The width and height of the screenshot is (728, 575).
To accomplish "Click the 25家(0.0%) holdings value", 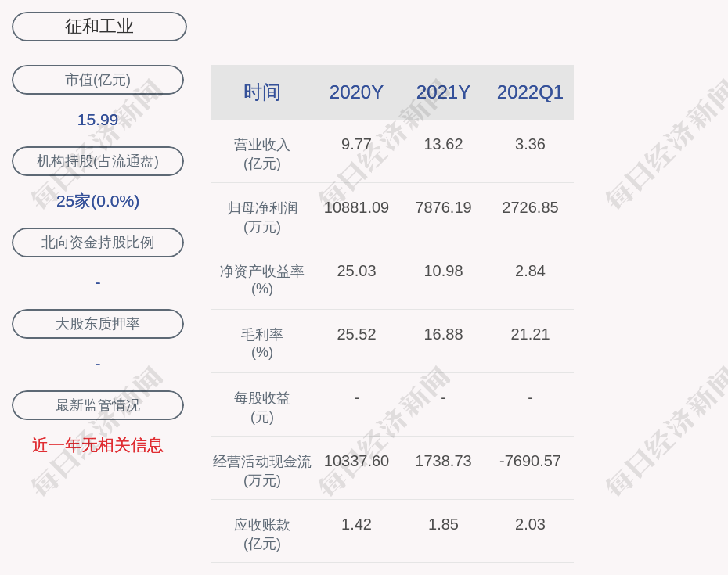I will click(98, 201).
